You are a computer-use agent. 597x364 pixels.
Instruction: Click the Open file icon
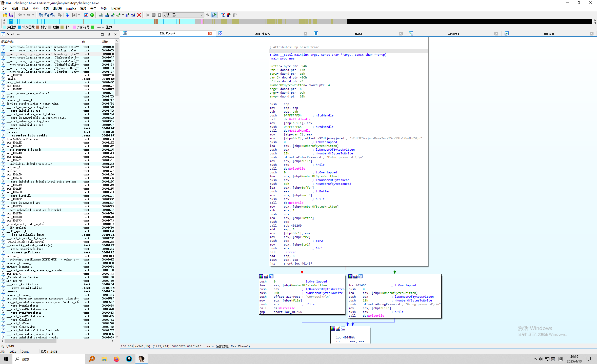(x=5, y=15)
